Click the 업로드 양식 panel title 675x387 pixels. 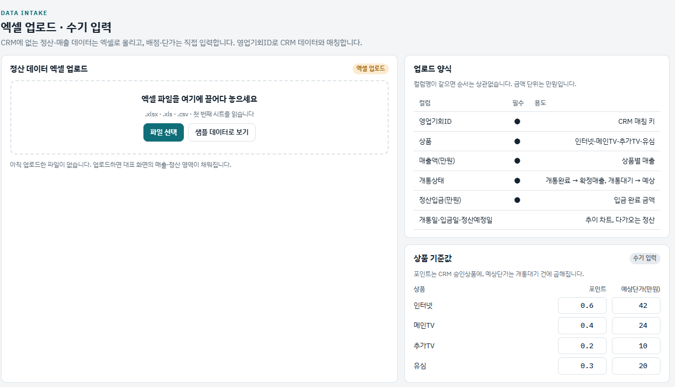432,69
